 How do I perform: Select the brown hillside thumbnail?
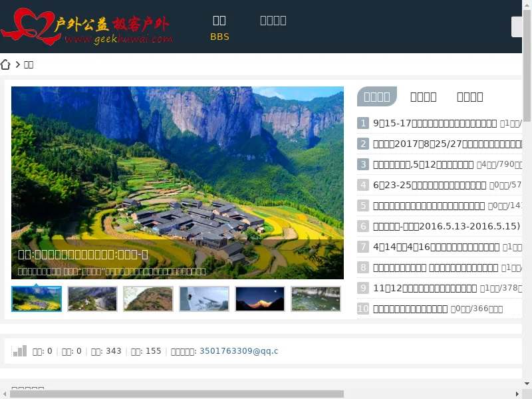click(x=148, y=299)
